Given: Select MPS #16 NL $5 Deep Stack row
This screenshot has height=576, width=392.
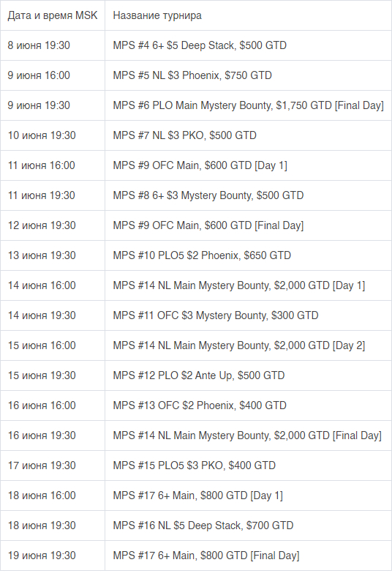Looking at the screenshot, I should coord(196,525).
